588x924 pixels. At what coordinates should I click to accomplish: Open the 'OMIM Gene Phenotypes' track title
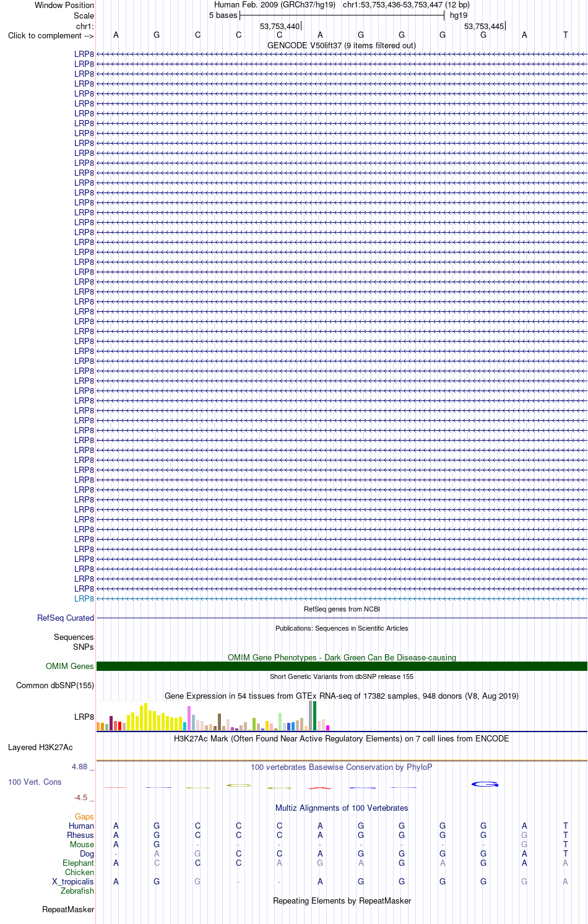[x=342, y=657]
